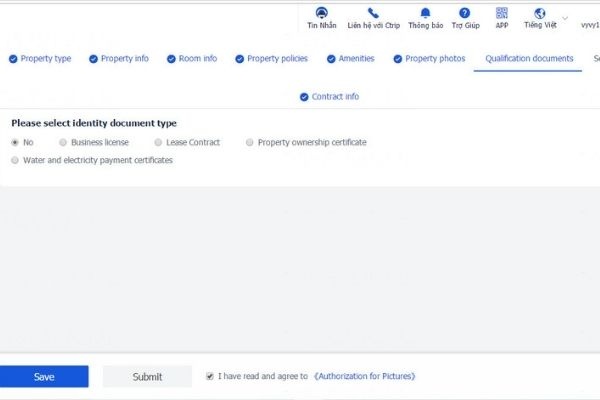Select the Qualification documents tab
This screenshot has width=600, height=400.
[529, 59]
